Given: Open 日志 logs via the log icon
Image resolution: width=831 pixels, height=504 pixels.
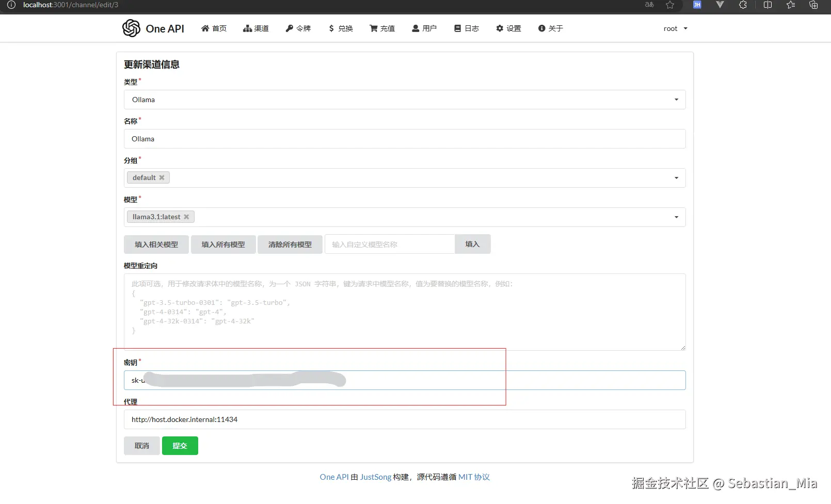Looking at the screenshot, I should [457, 28].
